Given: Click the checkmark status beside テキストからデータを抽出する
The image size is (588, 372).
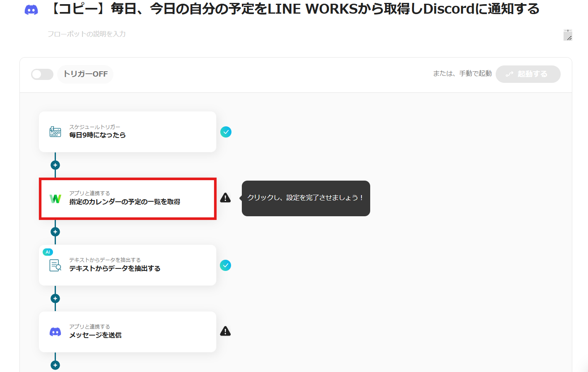Looking at the screenshot, I should 226,265.
